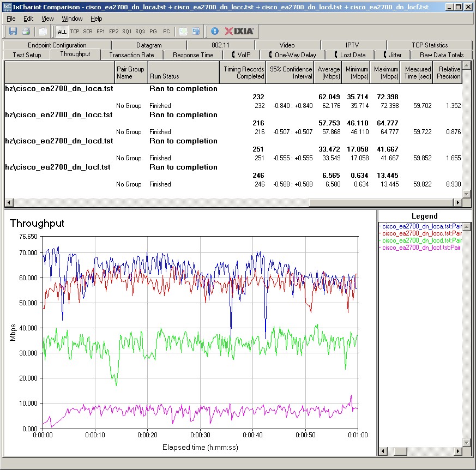Viewport: 476px width, 470px height.
Task: Open the File menu
Action: click(11, 19)
